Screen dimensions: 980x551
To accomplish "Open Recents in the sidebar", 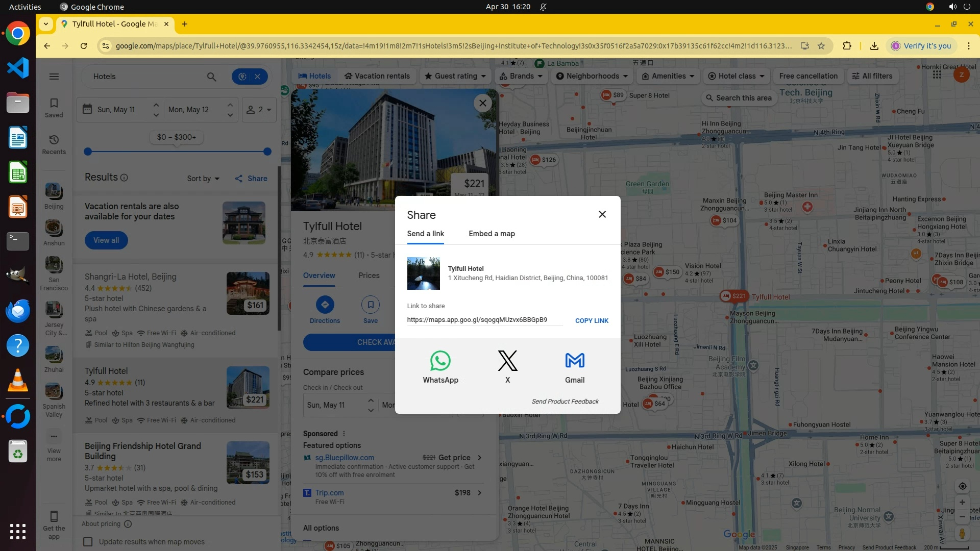I will click(x=54, y=144).
